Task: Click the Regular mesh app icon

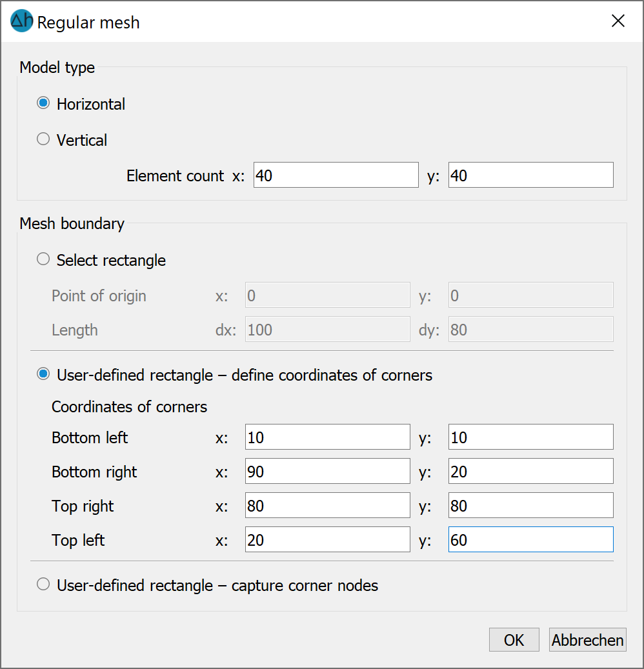Action: pos(22,21)
